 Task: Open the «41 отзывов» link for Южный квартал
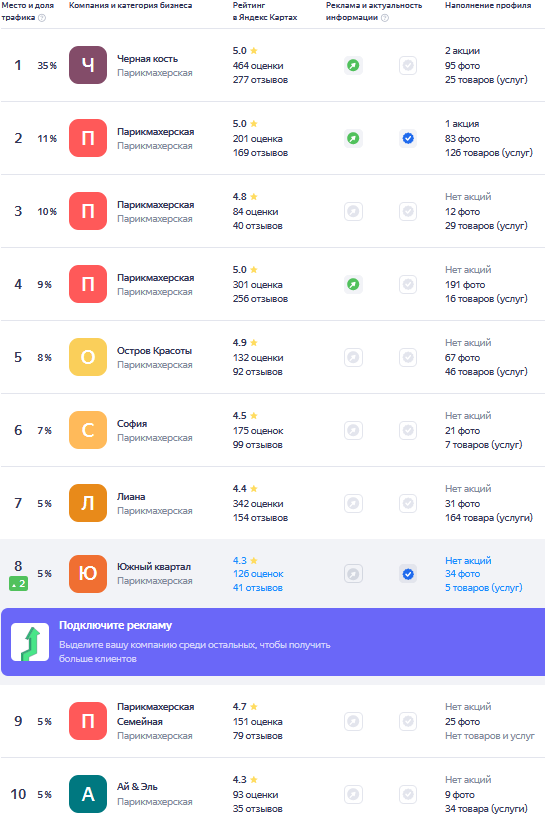click(x=258, y=588)
